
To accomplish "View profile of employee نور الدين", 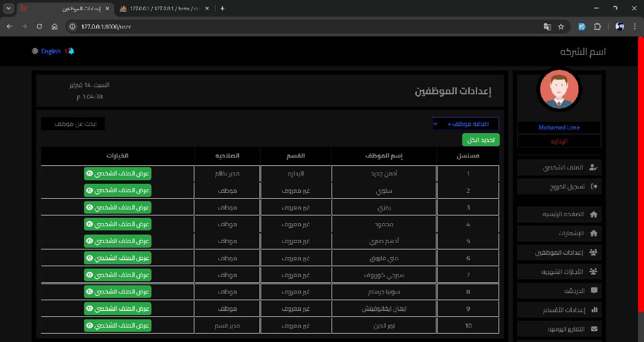I will [117, 325].
